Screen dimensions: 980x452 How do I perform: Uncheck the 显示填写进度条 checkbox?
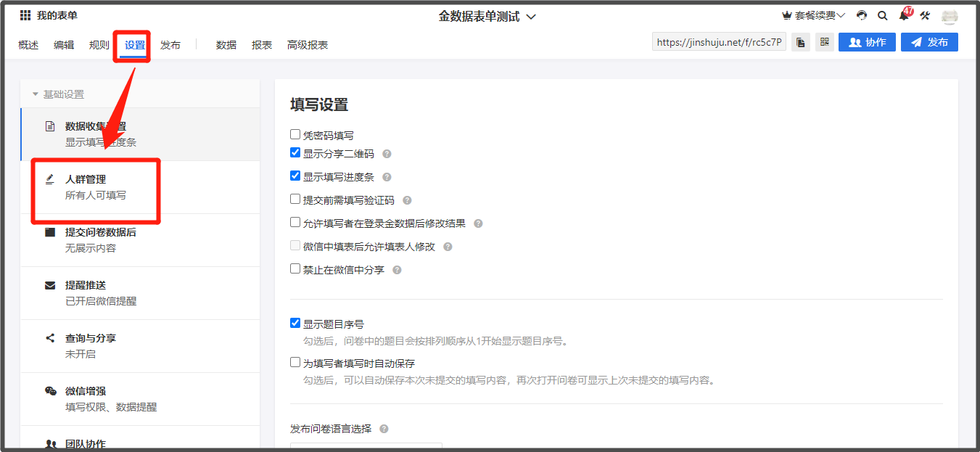click(295, 176)
